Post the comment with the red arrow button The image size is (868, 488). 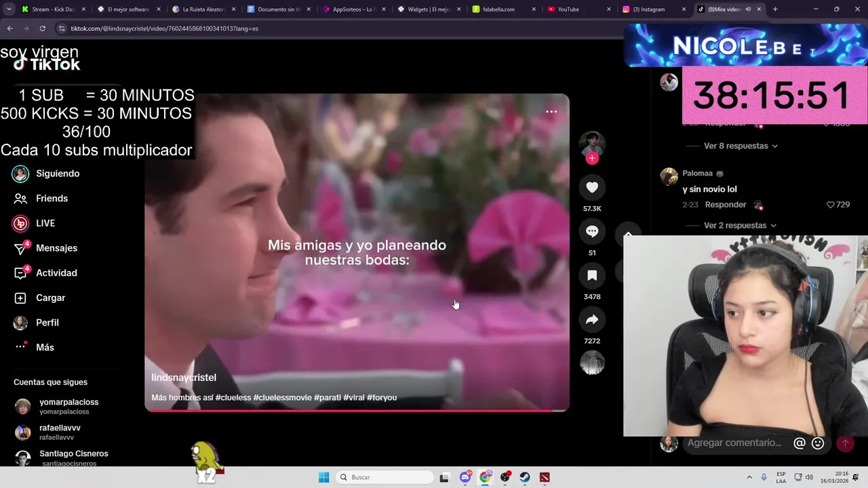[x=845, y=443]
